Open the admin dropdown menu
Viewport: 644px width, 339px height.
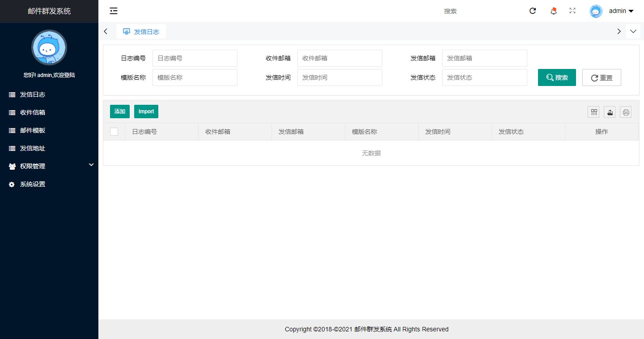coord(620,11)
